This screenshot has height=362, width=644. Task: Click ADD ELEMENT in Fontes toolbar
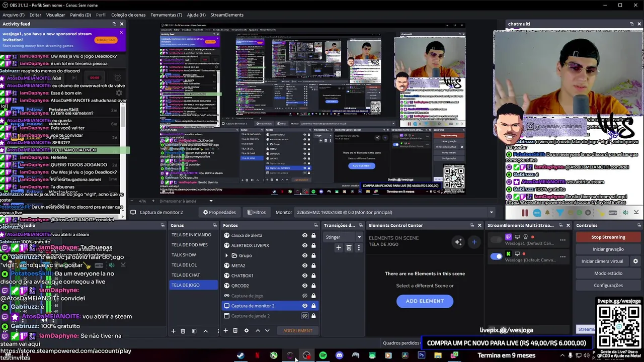pyautogui.click(x=297, y=330)
